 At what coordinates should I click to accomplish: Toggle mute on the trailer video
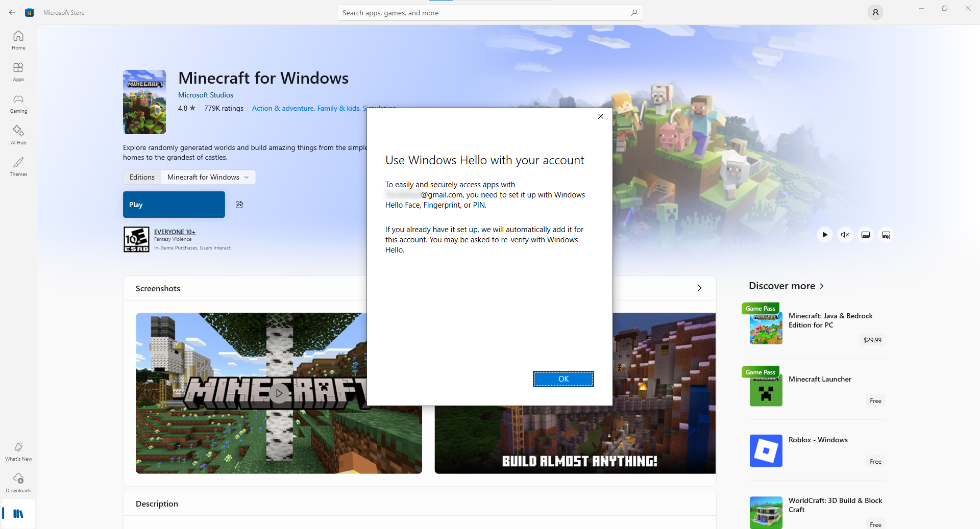pos(845,235)
